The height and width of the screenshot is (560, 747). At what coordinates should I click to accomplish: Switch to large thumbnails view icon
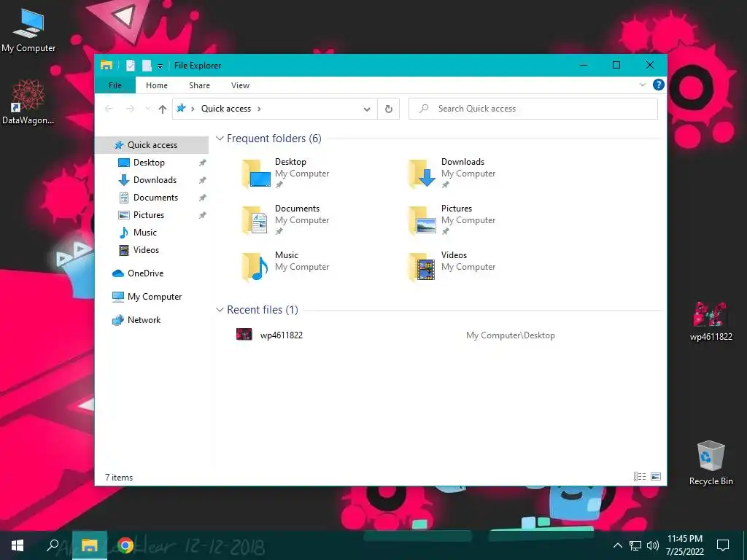(x=656, y=476)
